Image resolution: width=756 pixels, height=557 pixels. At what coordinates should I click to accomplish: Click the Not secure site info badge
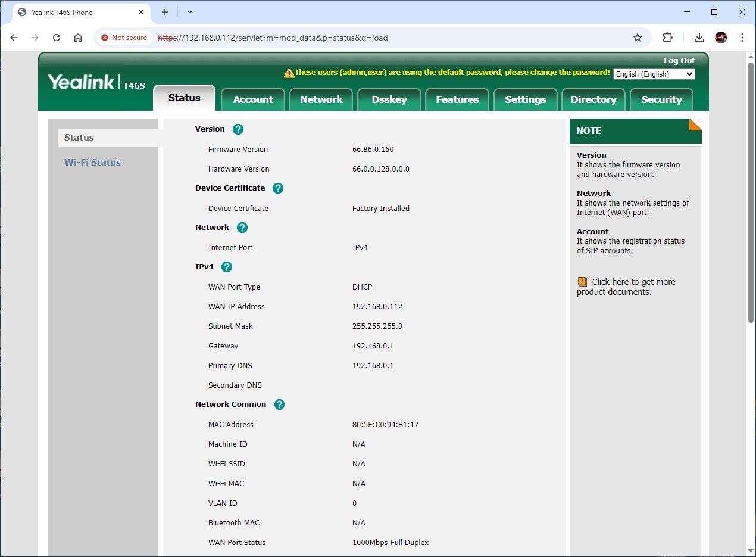[x=124, y=38]
